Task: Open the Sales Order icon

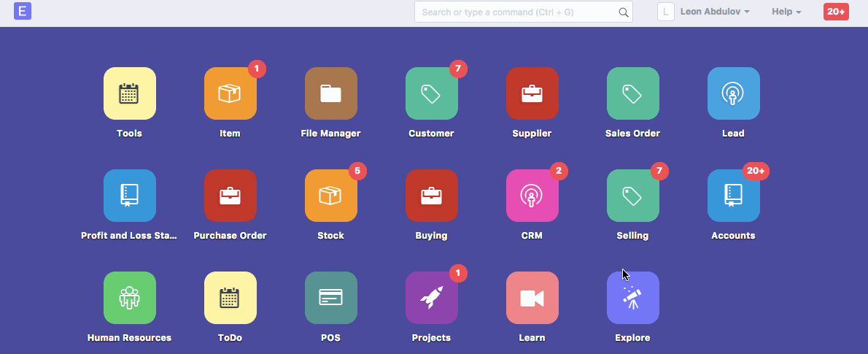Action: point(632,93)
